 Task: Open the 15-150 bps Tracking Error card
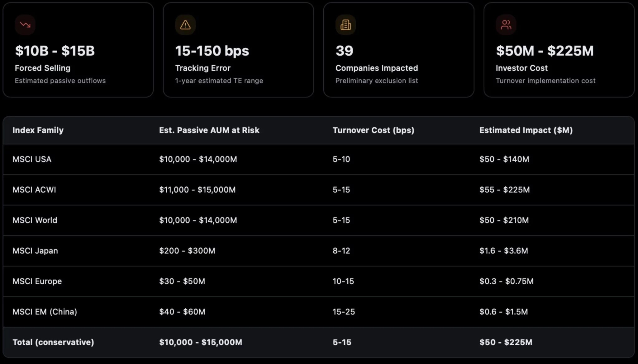(238, 50)
